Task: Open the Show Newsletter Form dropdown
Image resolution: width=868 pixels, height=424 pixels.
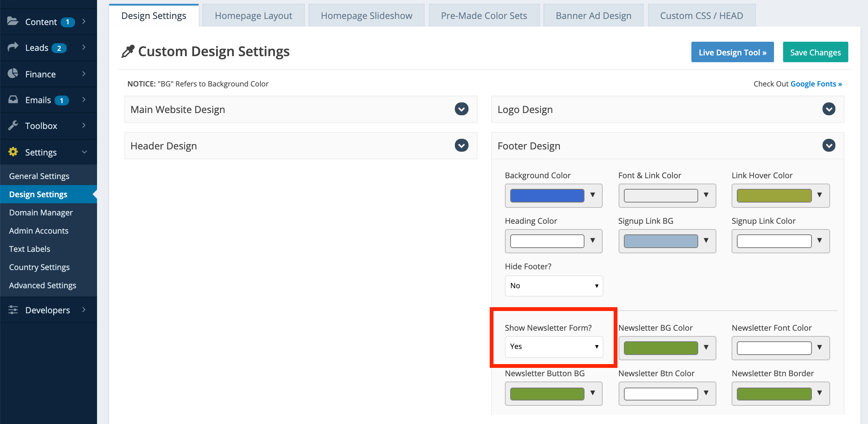Action: [x=554, y=347]
